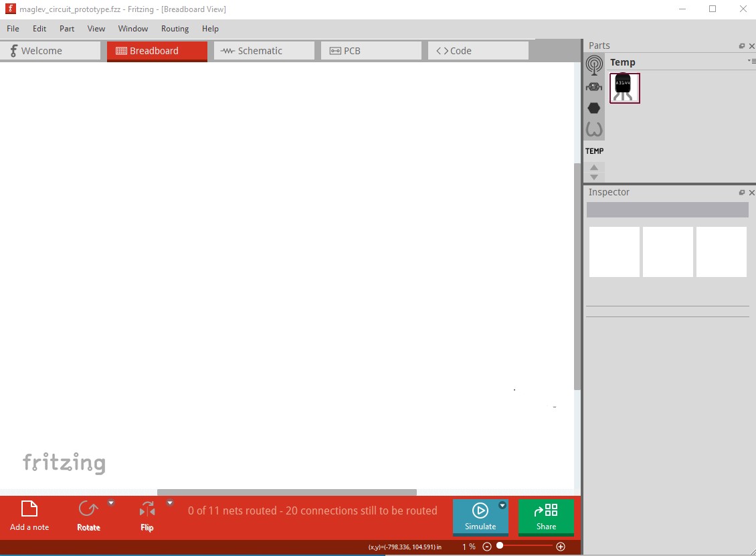Switch to the Schematic tab
Screen dimensions: 756x556
point(264,51)
